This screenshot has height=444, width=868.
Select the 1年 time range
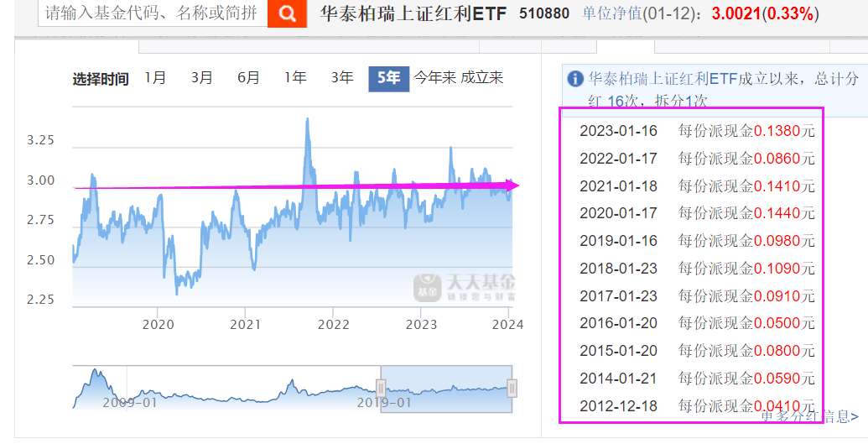[295, 78]
